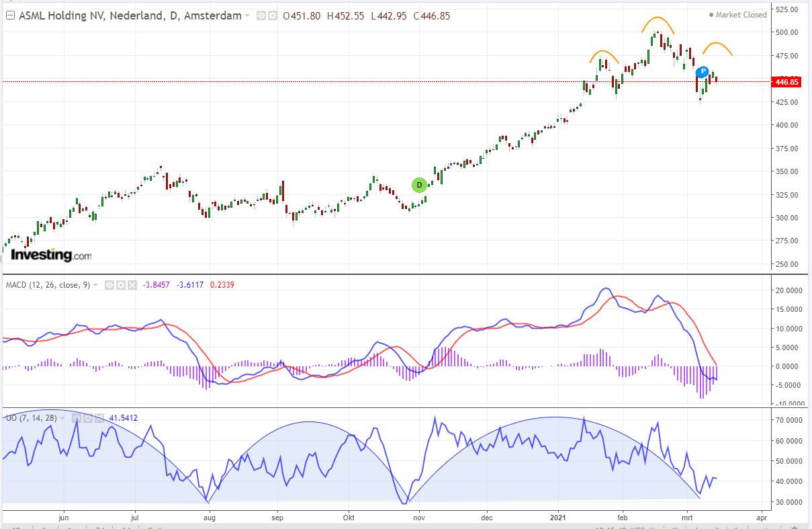Click the blue P marker on chart
The image size is (812, 529).
(703, 71)
